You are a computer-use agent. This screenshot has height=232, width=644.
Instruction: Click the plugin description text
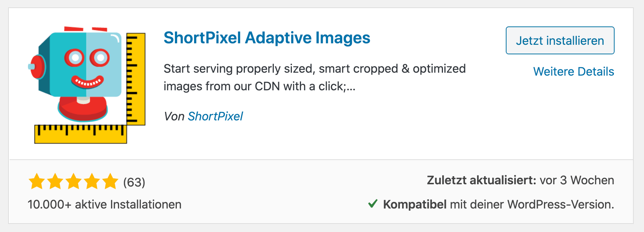tap(314, 77)
